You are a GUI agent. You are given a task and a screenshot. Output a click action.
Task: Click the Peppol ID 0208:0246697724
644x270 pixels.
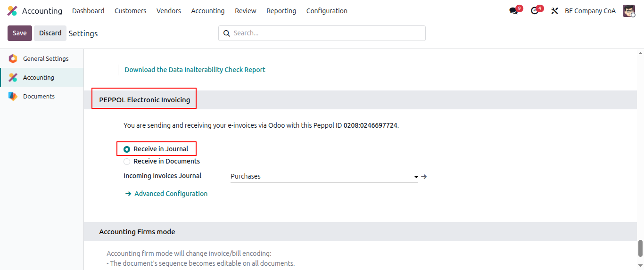pyautogui.click(x=371, y=125)
